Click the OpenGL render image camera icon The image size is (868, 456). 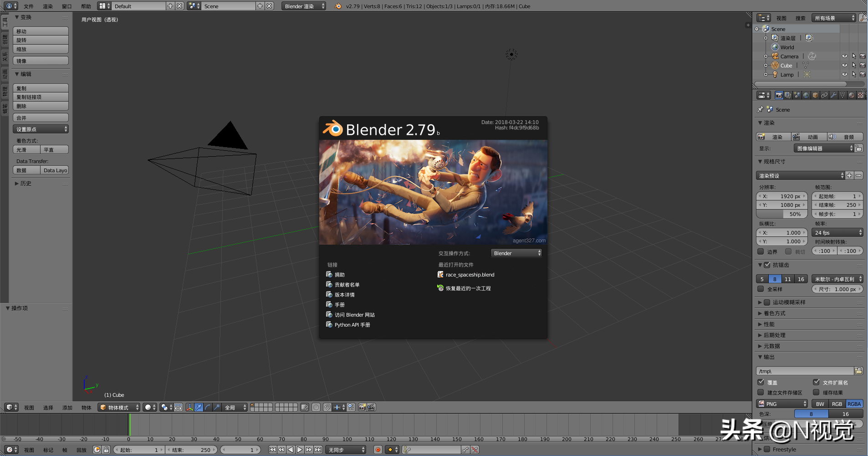[363, 407]
